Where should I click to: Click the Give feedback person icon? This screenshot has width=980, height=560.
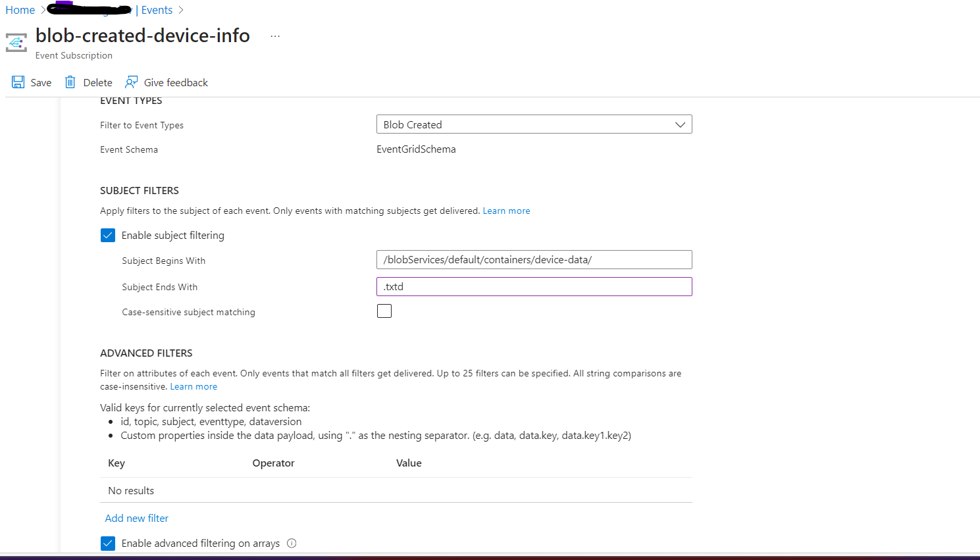coord(131,82)
